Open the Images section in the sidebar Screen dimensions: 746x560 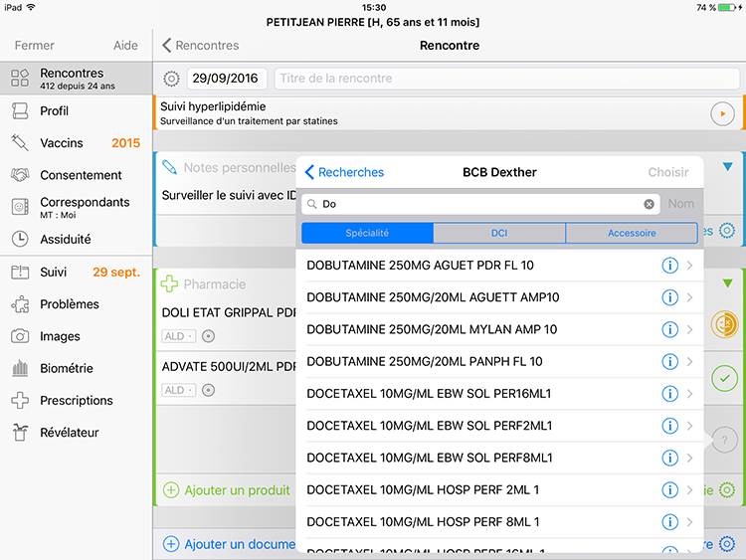(x=60, y=336)
